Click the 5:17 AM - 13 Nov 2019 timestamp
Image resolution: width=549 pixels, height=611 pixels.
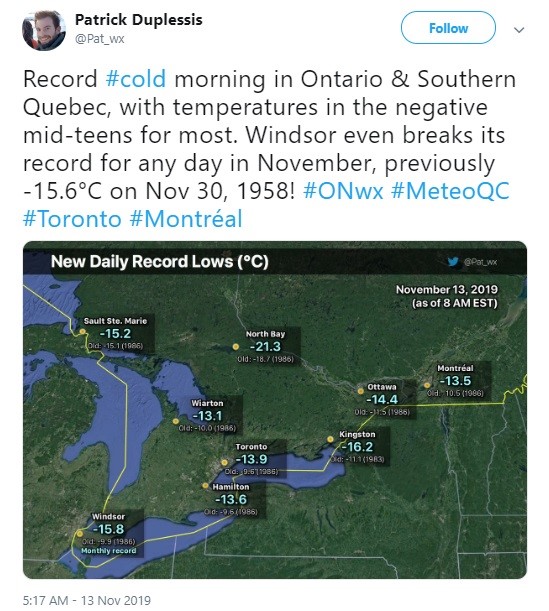pyautogui.click(x=86, y=600)
